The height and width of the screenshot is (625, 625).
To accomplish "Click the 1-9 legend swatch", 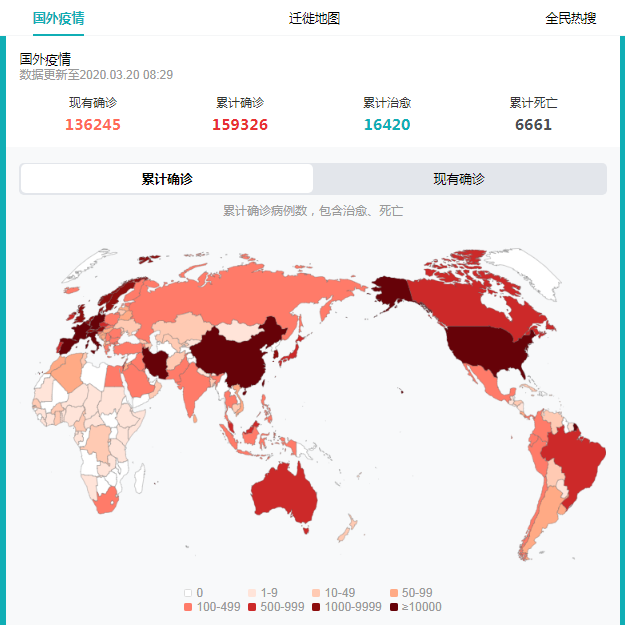I will [x=252, y=593].
